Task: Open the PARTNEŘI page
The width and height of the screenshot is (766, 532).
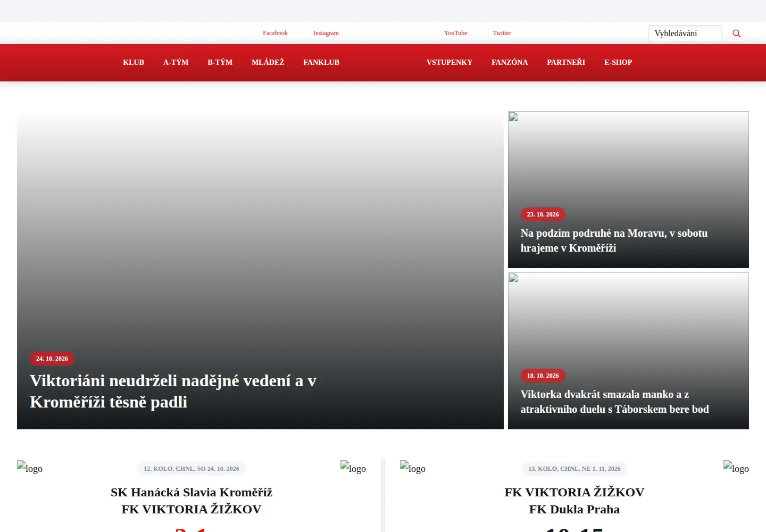Action: (566, 62)
